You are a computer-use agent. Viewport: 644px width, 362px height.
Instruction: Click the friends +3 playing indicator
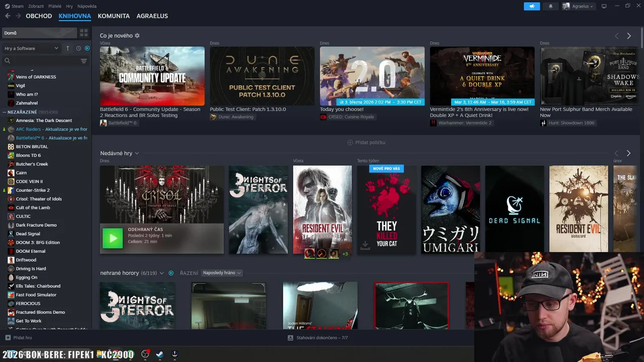click(345, 254)
